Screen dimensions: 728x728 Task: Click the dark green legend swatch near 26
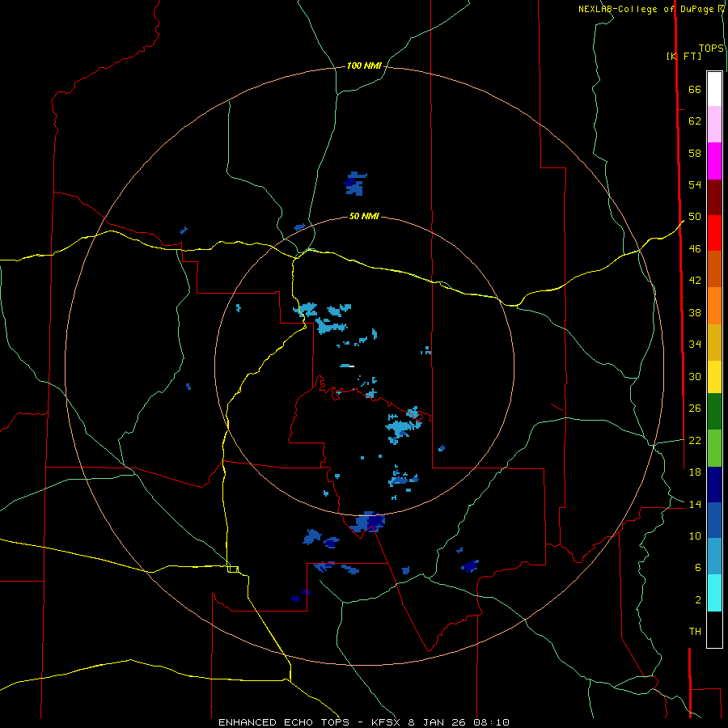[x=714, y=412]
